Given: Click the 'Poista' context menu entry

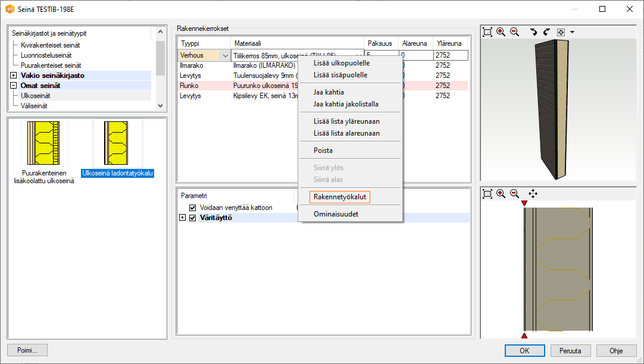Looking at the screenshot, I should [x=323, y=150].
